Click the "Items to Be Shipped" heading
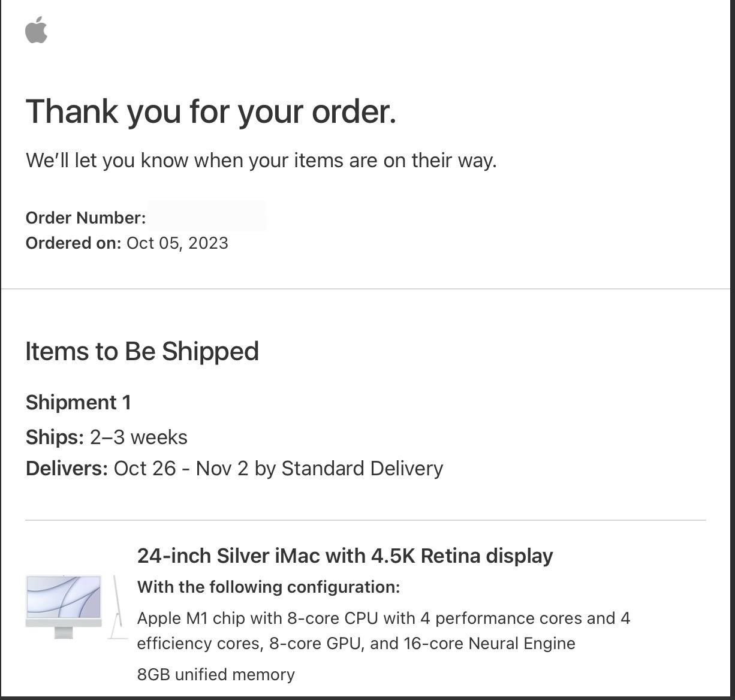This screenshot has width=735, height=700. point(142,351)
